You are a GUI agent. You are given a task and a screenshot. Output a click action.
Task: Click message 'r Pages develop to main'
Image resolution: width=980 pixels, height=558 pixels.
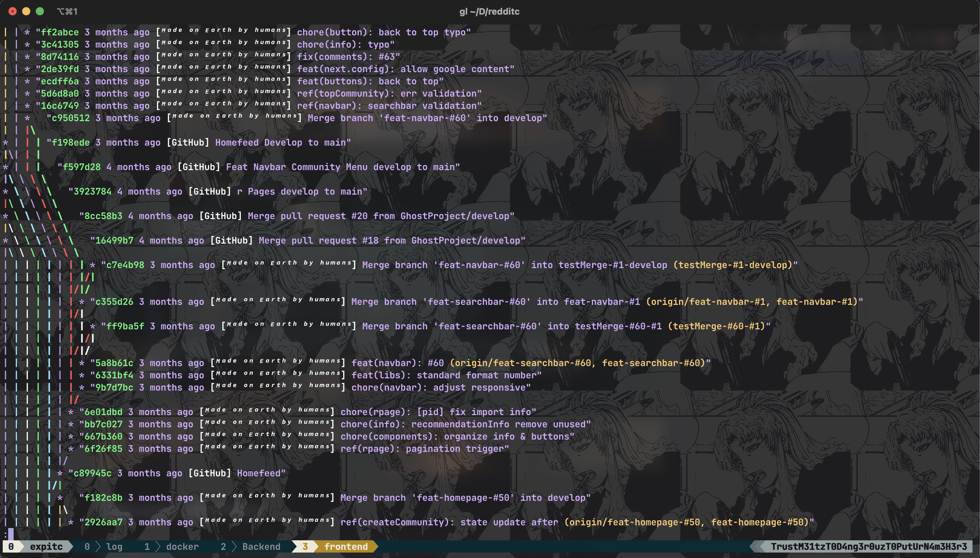pyautogui.click(x=299, y=192)
